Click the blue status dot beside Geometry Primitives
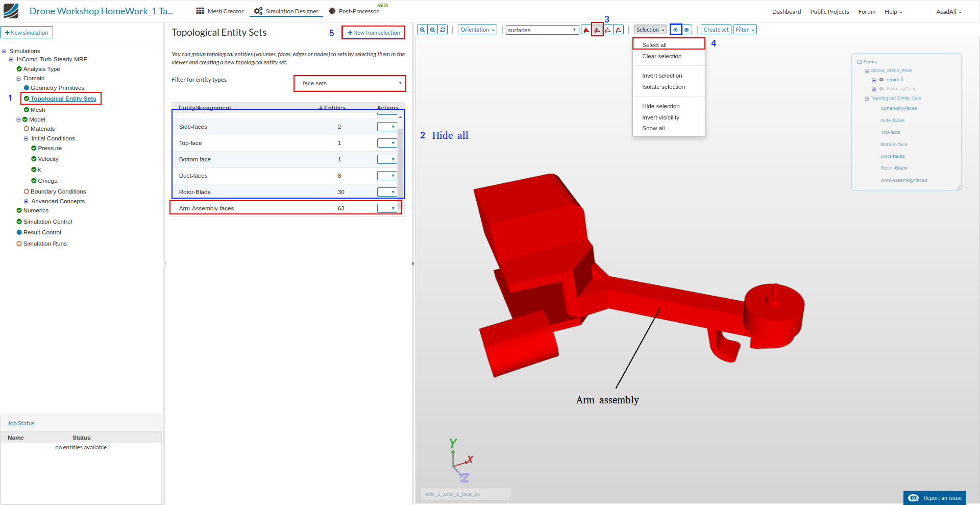Screen dimensions: 980x505 click(27, 88)
